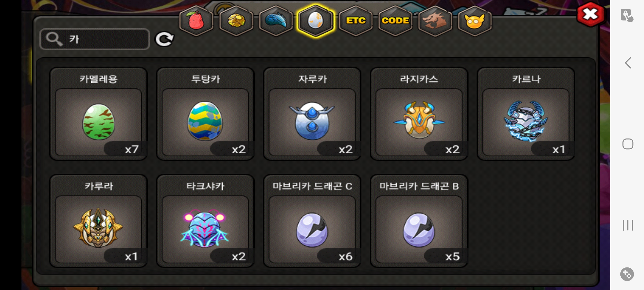Open the brown dragon tab
The height and width of the screenshot is (290, 644).
click(435, 21)
